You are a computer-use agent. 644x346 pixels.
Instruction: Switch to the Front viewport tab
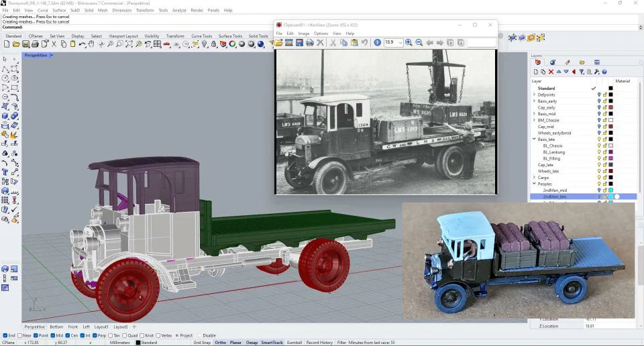[73, 327]
